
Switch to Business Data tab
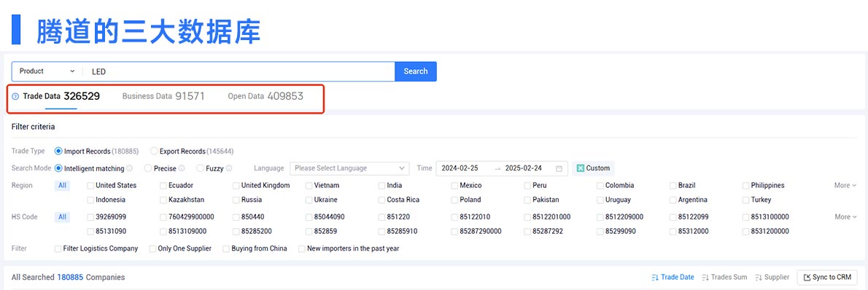click(x=163, y=96)
